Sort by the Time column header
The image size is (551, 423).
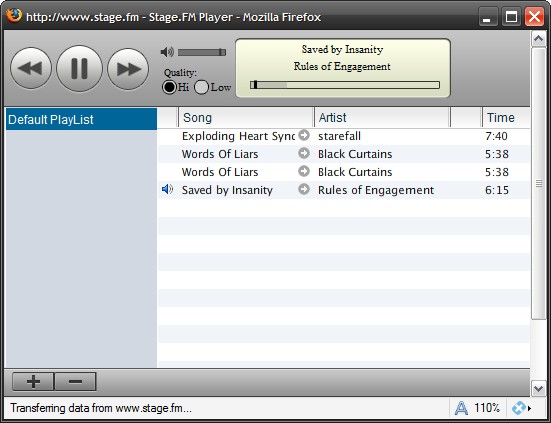[506, 117]
